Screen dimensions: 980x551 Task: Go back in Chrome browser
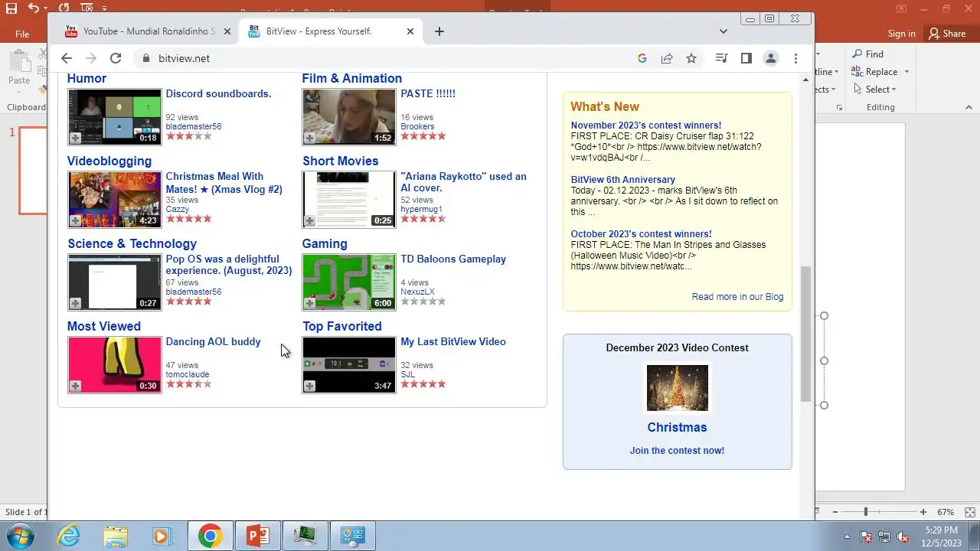67,58
